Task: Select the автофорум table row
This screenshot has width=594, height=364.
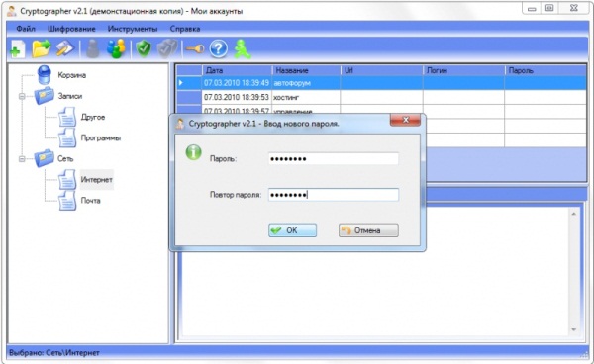Action: tap(381, 83)
